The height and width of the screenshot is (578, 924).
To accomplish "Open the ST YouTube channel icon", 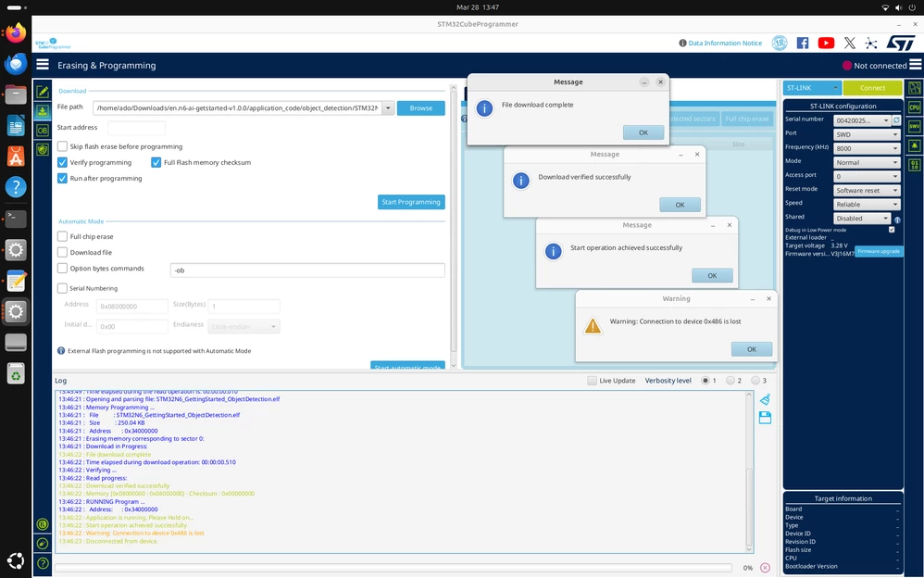I will [x=826, y=43].
